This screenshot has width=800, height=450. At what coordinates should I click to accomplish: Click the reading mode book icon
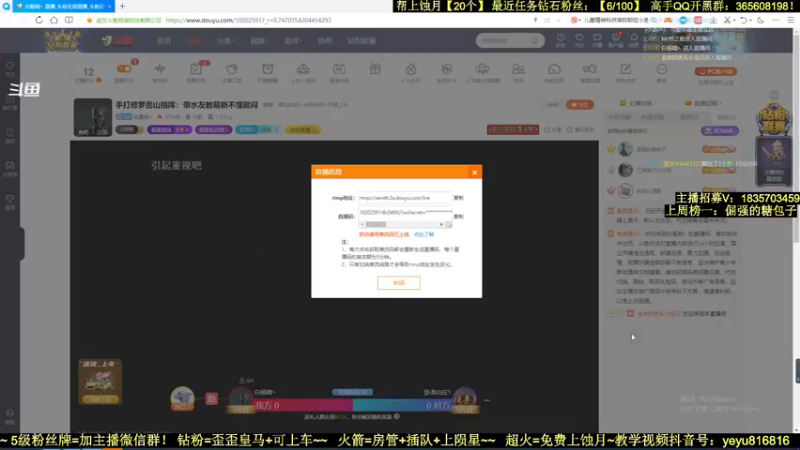pyautogui.click(x=69, y=20)
